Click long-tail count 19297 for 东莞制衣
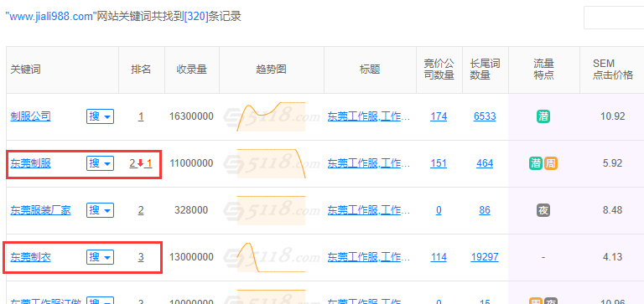Screen dimensions: 644x304 485,257
